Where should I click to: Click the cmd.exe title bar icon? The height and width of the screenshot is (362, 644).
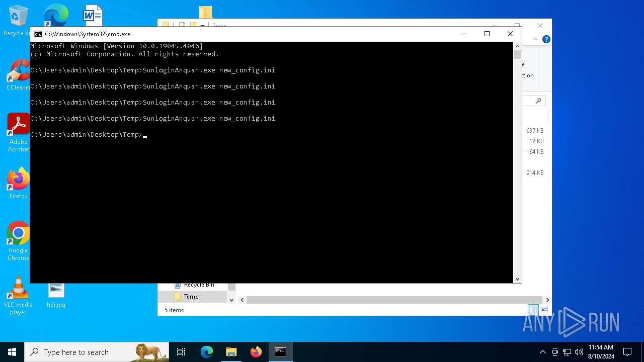tap(38, 34)
